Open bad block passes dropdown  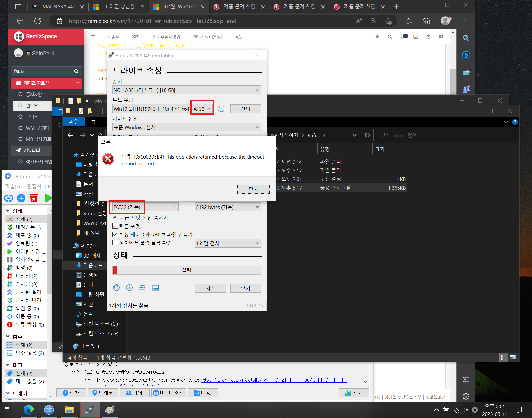[228, 243]
